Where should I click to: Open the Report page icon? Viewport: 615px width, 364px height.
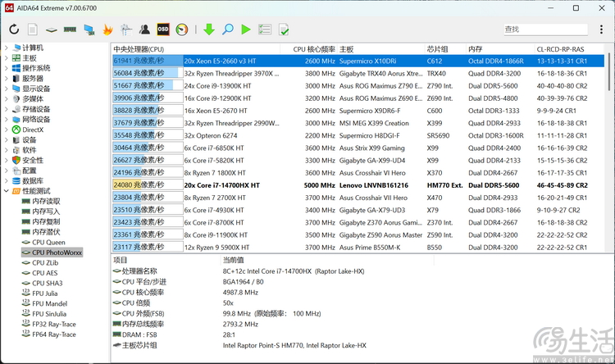pos(33,30)
